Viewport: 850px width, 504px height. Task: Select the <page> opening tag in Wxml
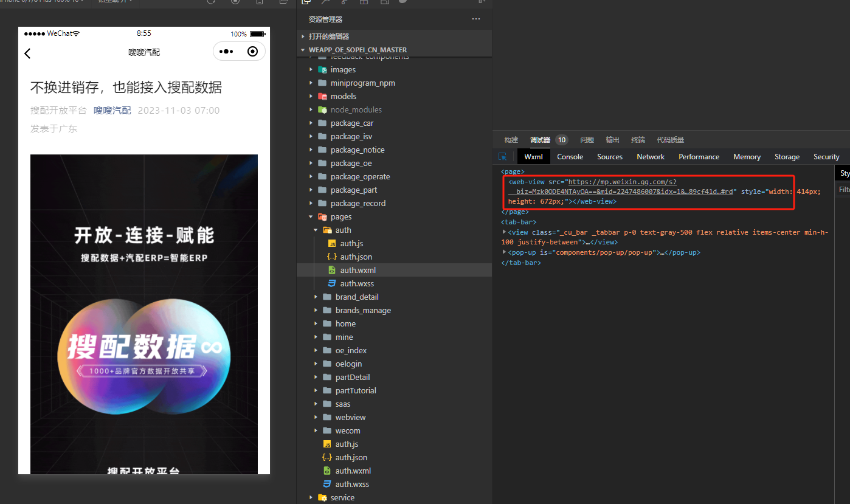513,172
